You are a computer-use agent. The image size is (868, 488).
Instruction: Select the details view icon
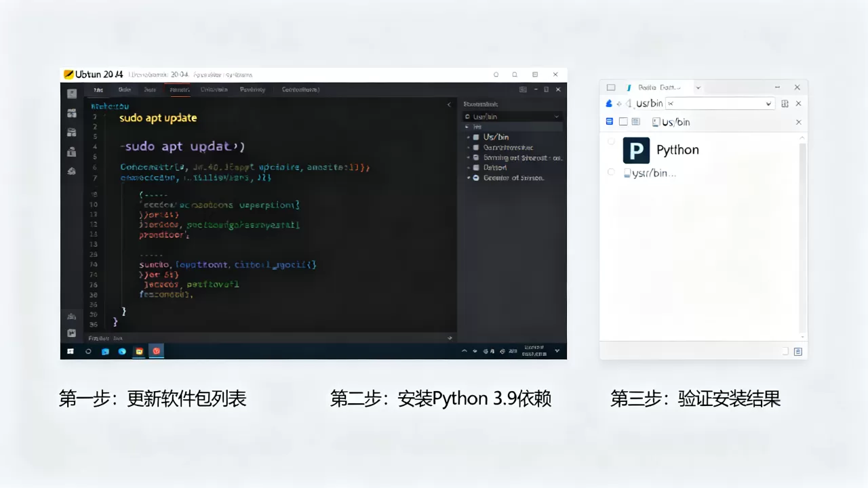pos(636,121)
